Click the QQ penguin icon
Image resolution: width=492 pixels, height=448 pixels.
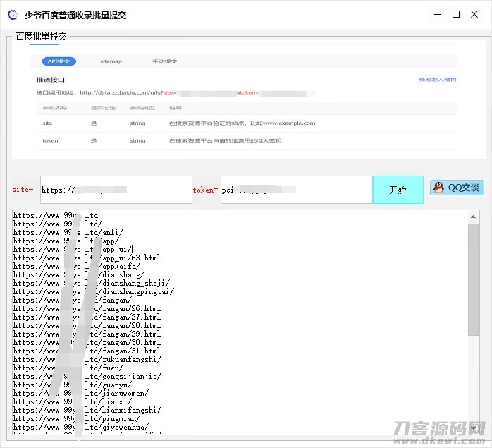[438, 188]
